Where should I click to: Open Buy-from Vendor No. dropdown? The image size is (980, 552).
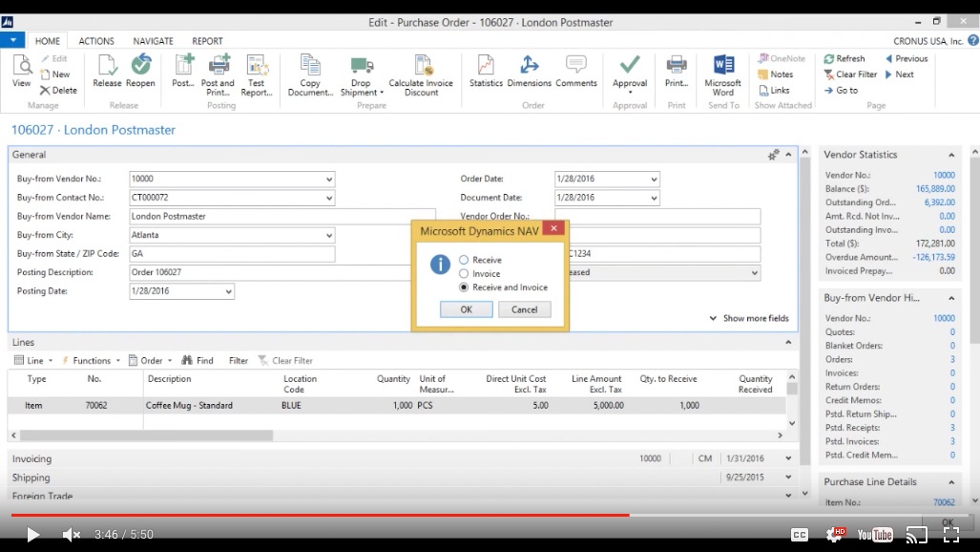[x=329, y=179]
